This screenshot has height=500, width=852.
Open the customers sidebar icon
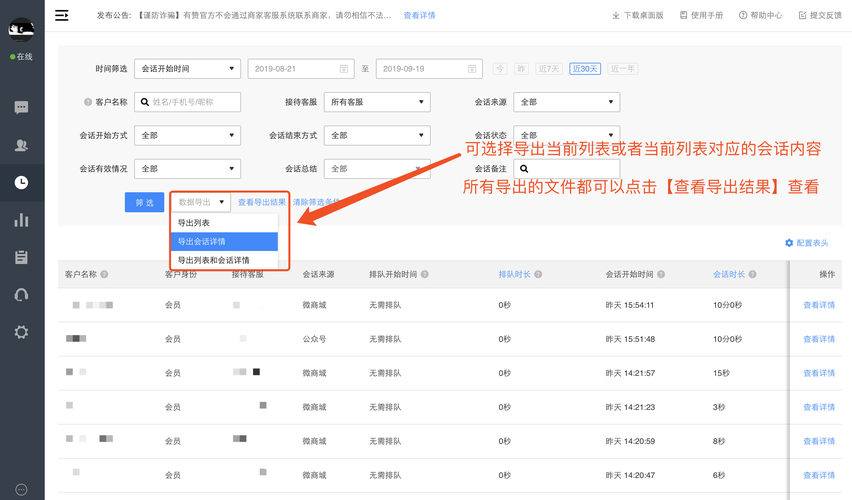coord(21,145)
